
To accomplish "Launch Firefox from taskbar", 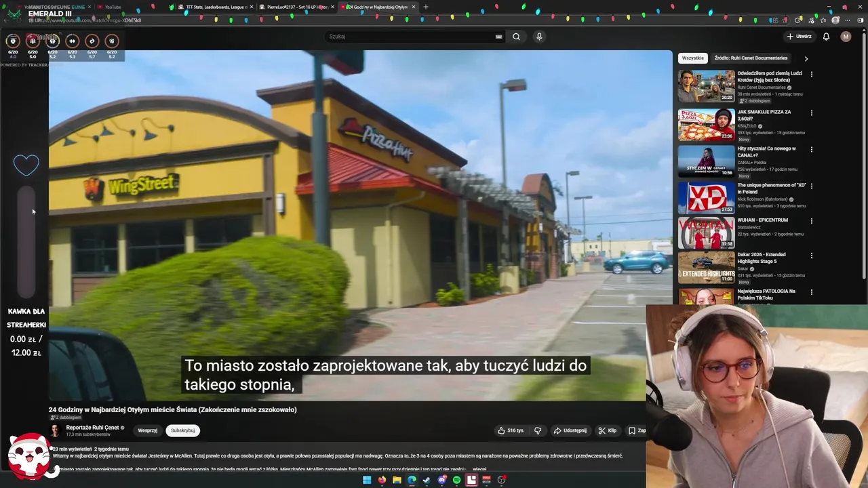I will click(x=382, y=480).
